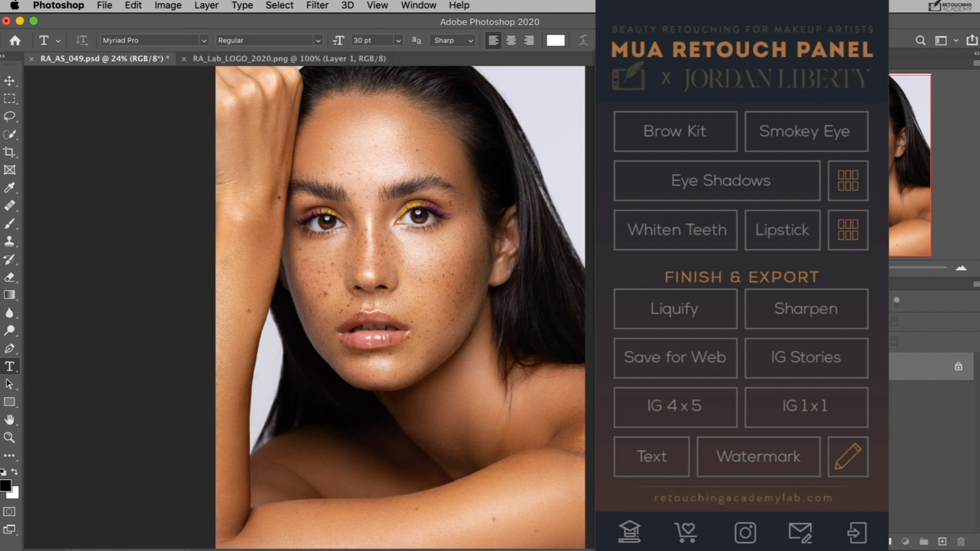Open Image menu in menu bar

point(167,6)
